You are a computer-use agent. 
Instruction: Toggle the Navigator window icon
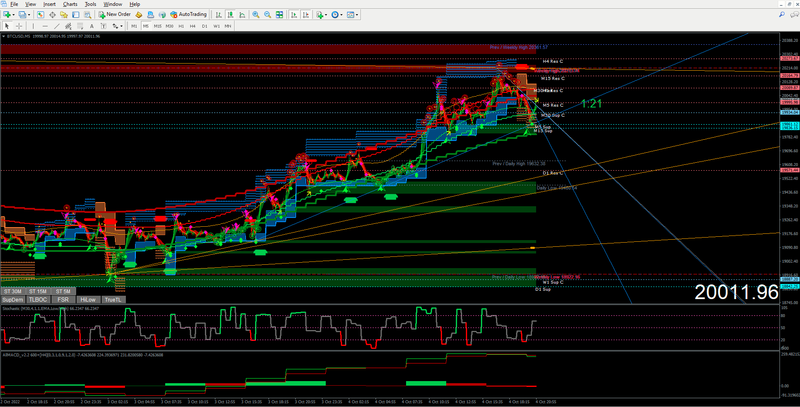(x=64, y=15)
